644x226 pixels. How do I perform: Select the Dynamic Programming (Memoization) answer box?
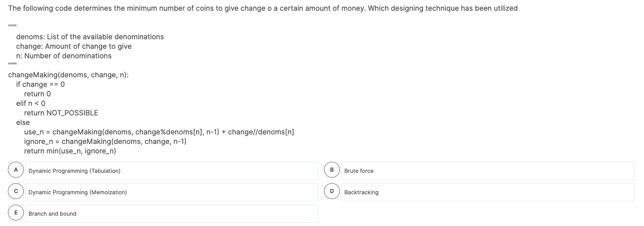point(172,192)
